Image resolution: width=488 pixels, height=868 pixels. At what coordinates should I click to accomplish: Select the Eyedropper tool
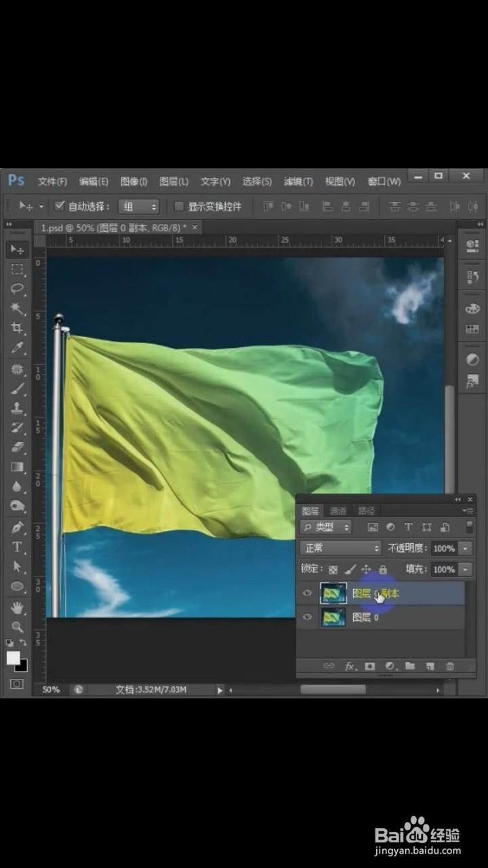[x=17, y=348]
